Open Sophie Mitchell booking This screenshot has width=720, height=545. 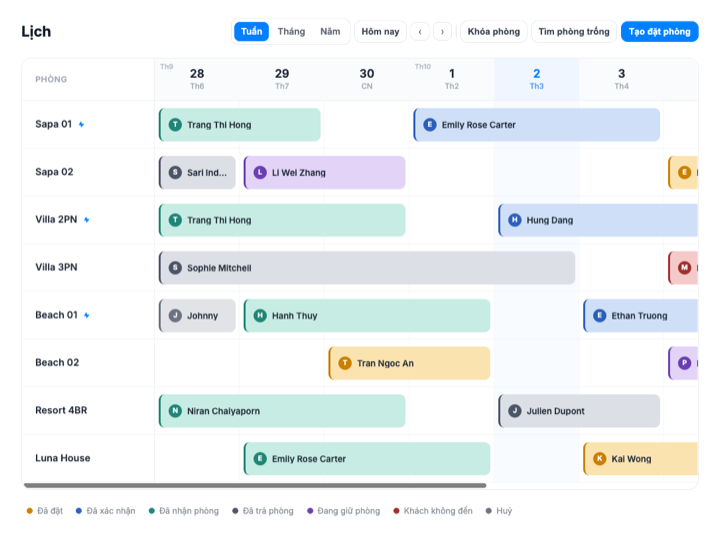[367, 268]
